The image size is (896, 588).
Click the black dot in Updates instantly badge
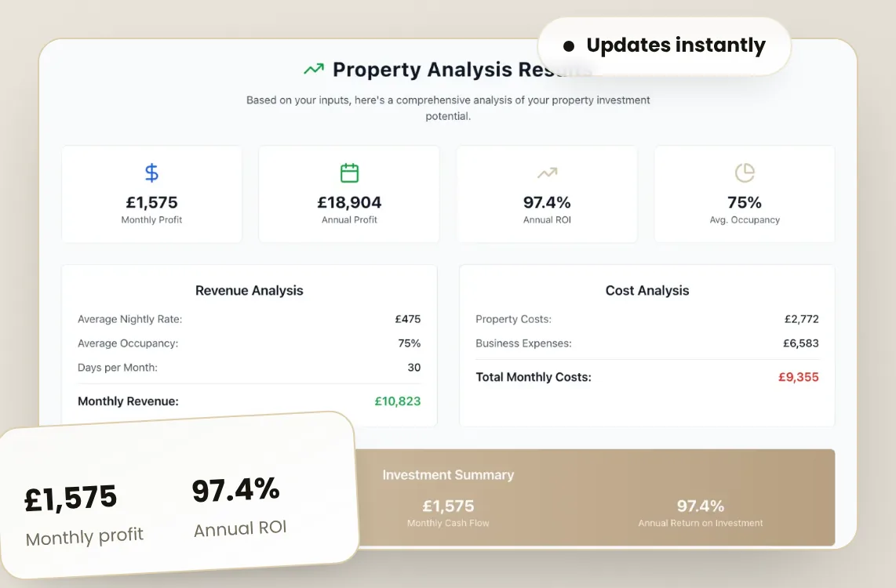coord(569,46)
